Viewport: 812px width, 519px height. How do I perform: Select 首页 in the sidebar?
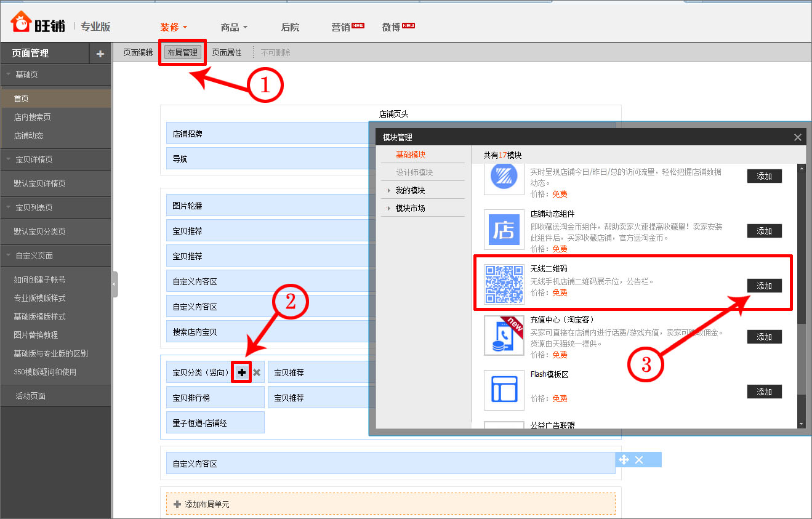pos(55,99)
